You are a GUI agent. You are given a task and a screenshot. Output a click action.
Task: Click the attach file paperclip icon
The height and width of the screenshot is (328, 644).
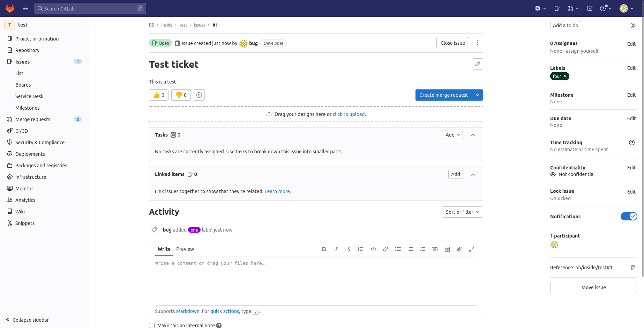(x=459, y=249)
